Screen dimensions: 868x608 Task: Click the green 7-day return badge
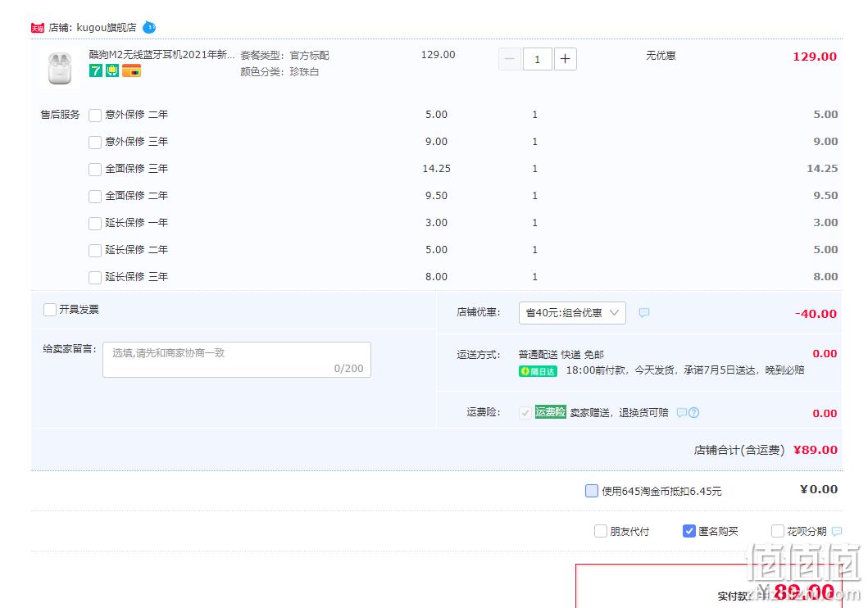[x=96, y=70]
